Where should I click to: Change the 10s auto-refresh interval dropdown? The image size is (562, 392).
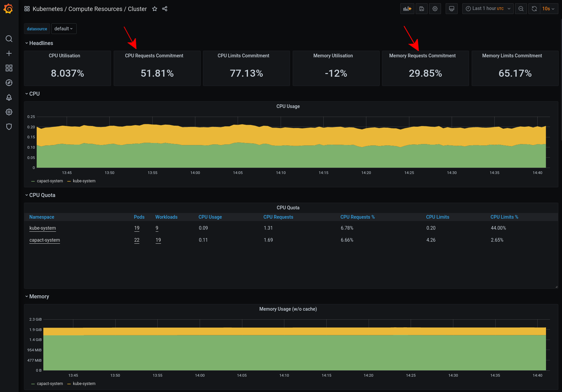[548, 9]
